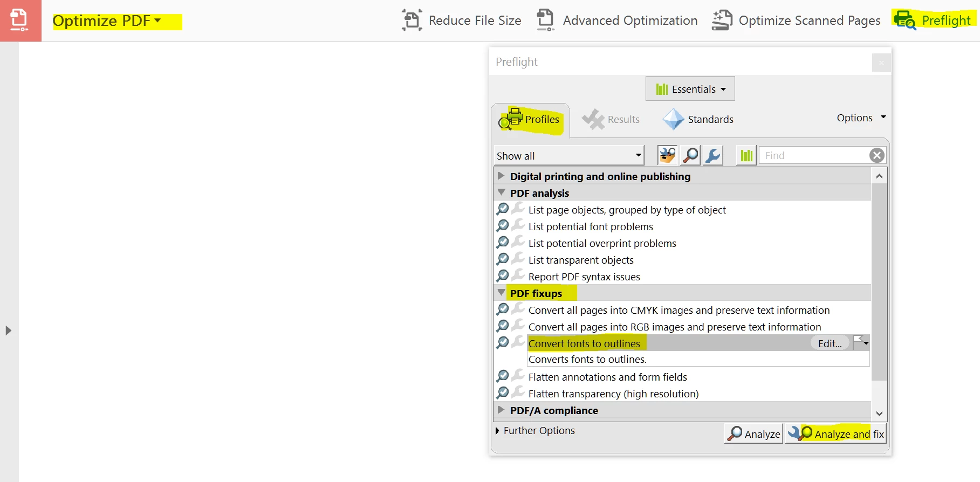The width and height of the screenshot is (980, 482).
Task: Click wrench icon of List potential overprint problems
Action: [518, 242]
